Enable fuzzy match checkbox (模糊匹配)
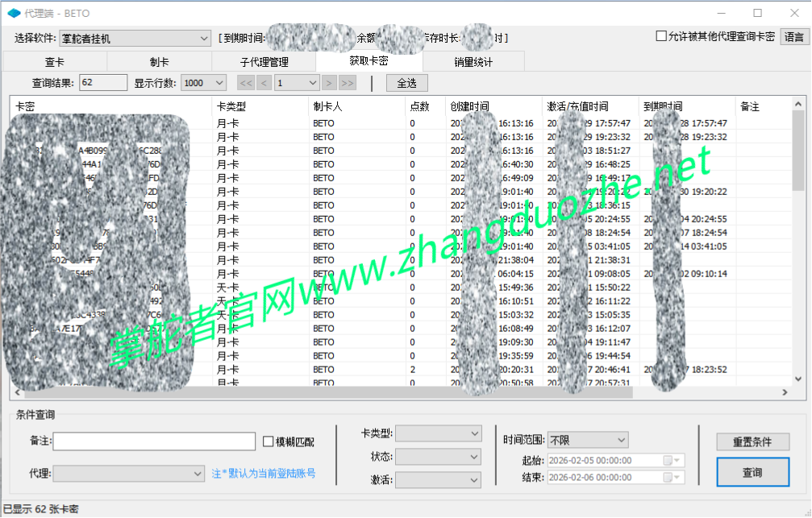This screenshot has height=518, width=812. click(269, 441)
